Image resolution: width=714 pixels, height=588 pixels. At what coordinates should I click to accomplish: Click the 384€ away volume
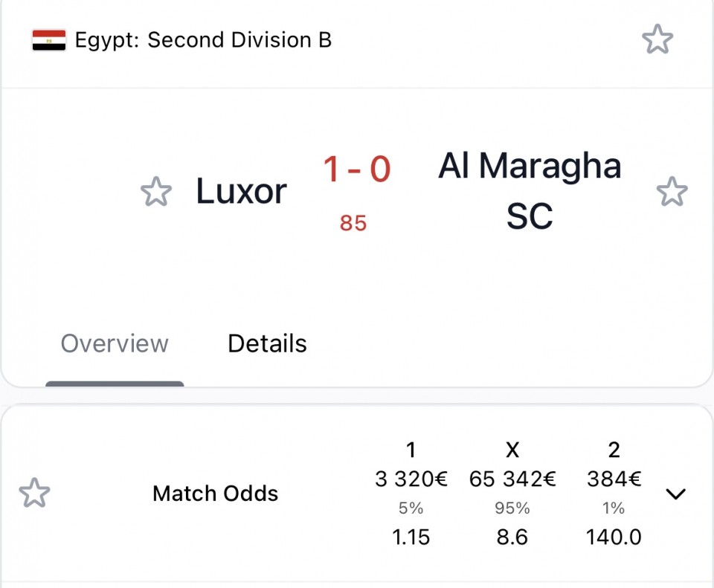coord(614,479)
